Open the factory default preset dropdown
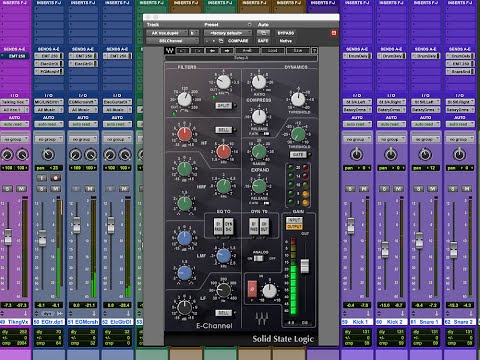Screen dimensions: 480x360 point(228,33)
